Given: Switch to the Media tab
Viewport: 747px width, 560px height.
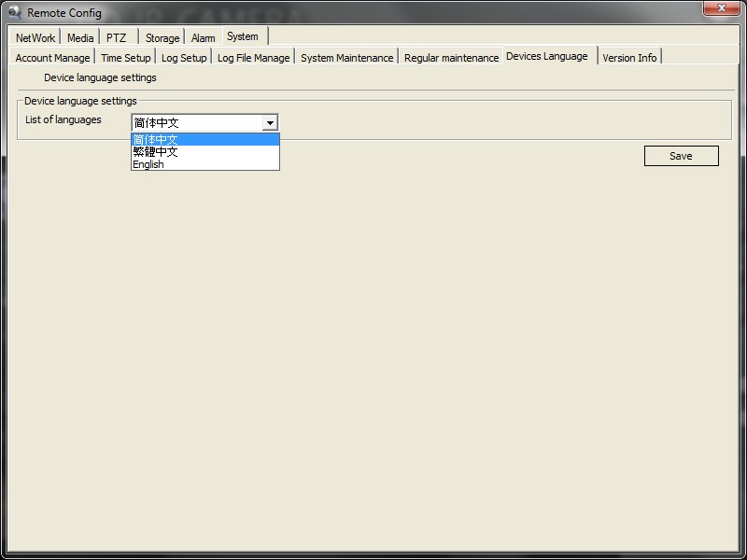Looking at the screenshot, I should pyautogui.click(x=80, y=37).
